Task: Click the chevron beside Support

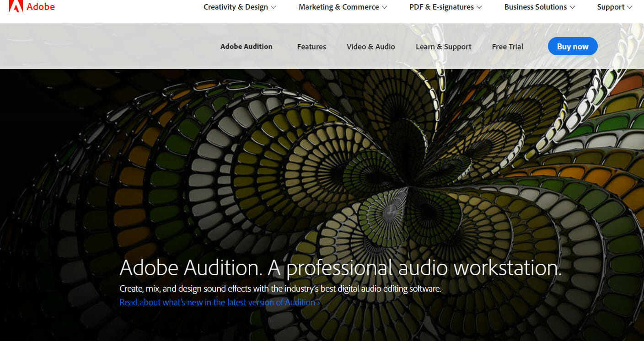Action: tap(629, 7)
